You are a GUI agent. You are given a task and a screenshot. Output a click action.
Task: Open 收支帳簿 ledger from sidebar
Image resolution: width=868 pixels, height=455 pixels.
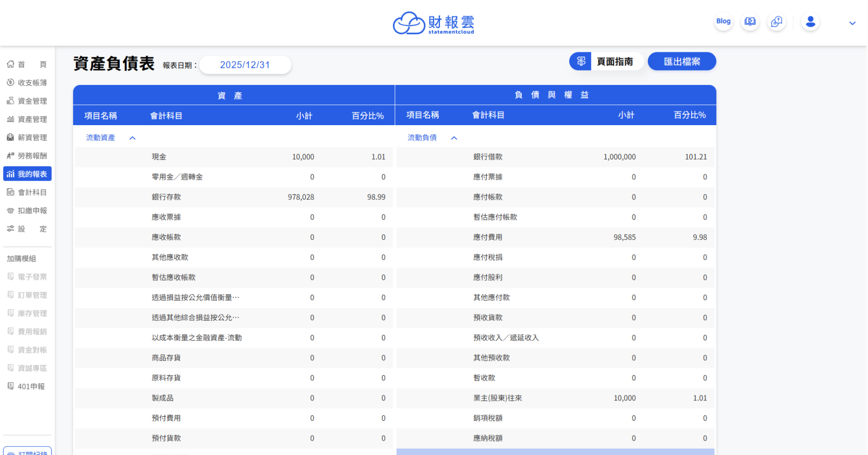pyautogui.click(x=27, y=83)
